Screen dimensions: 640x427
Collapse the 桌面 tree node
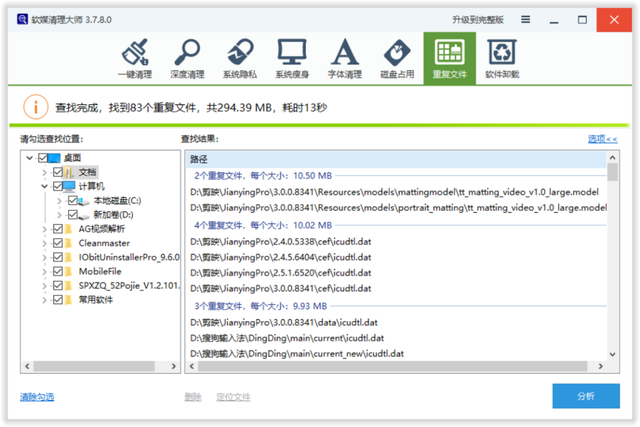click(x=29, y=158)
